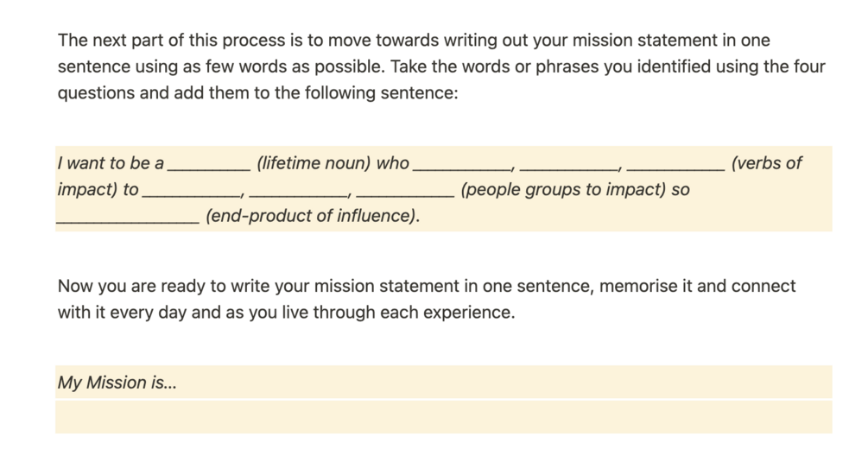Viewport: 868px width, 462px height.
Task: Click 'questions and add them' sentence line
Action: pos(258,92)
